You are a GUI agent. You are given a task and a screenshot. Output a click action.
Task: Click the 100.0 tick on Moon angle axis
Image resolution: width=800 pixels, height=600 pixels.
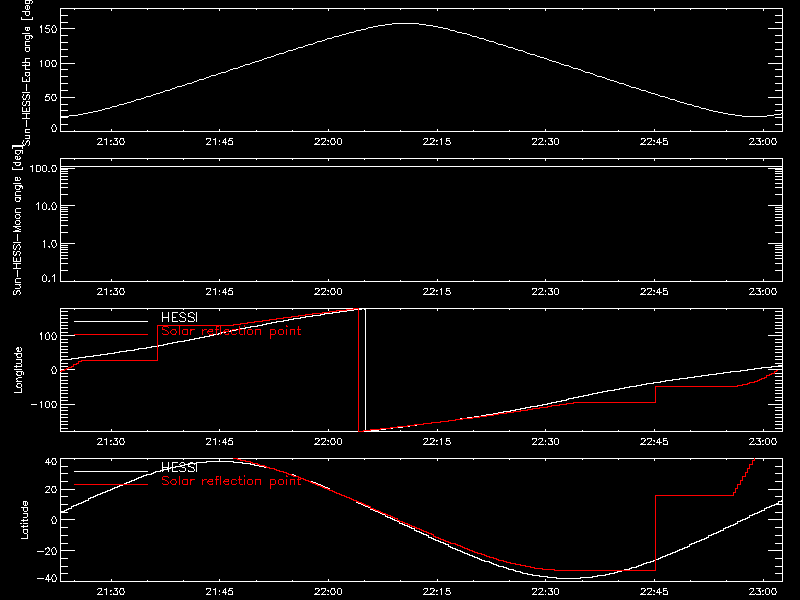point(43,168)
